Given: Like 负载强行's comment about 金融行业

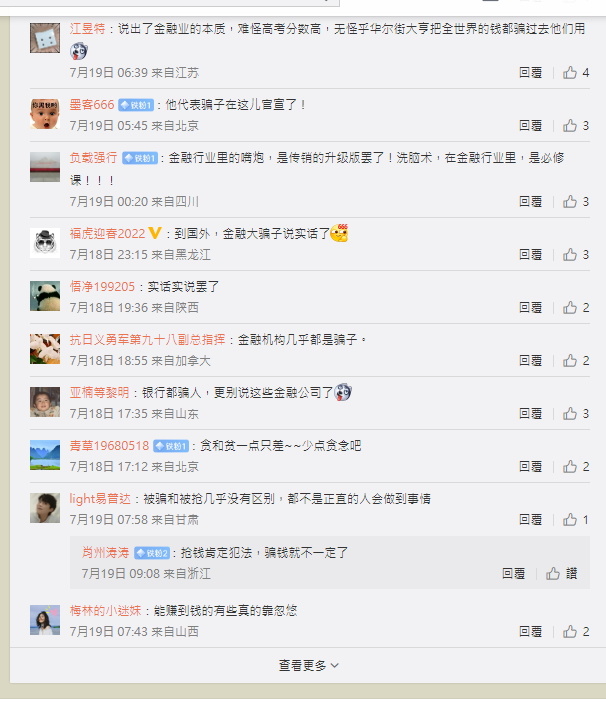Looking at the screenshot, I should [576, 202].
